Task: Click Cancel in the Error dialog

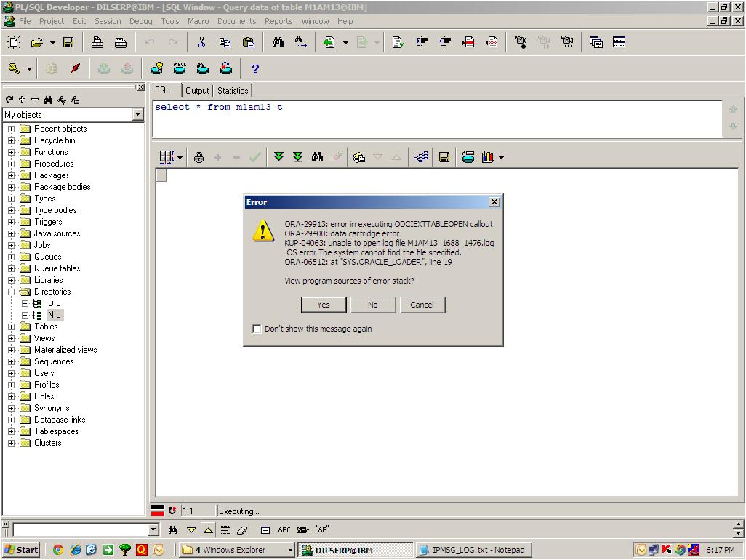Action: 422,305
